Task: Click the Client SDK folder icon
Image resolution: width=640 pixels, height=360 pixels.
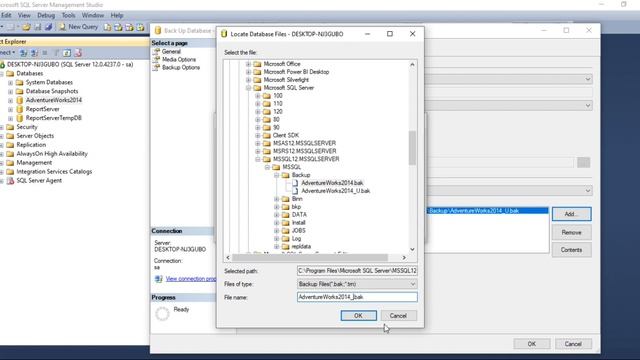Action: pyautogui.click(x=267, y=135)
